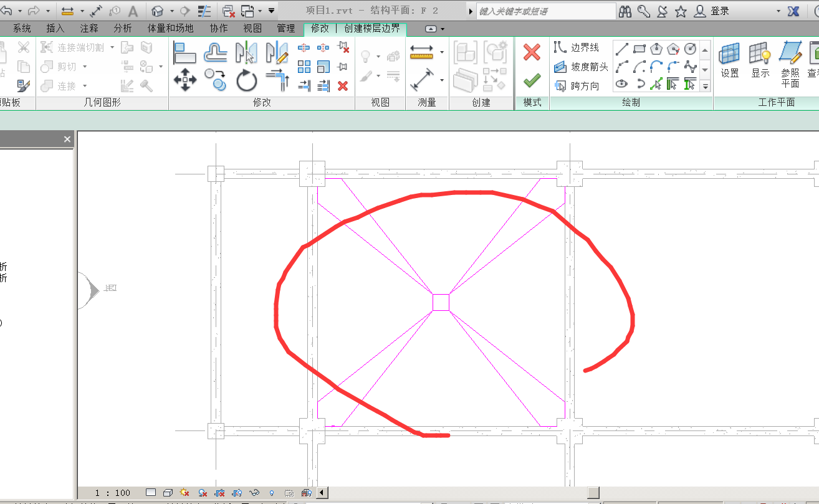Open the view scale 1 : 100 selector
The width and height of the screenshot is (819, 504).
[x=113, y=493]
